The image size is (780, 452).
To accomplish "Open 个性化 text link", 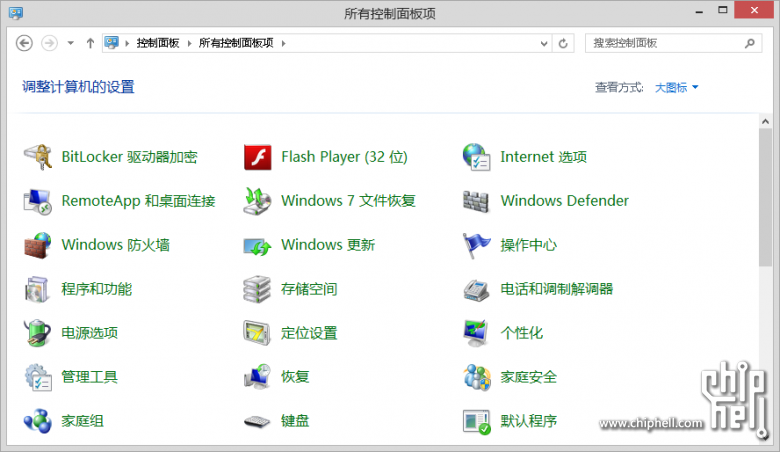I will (521, 333).
